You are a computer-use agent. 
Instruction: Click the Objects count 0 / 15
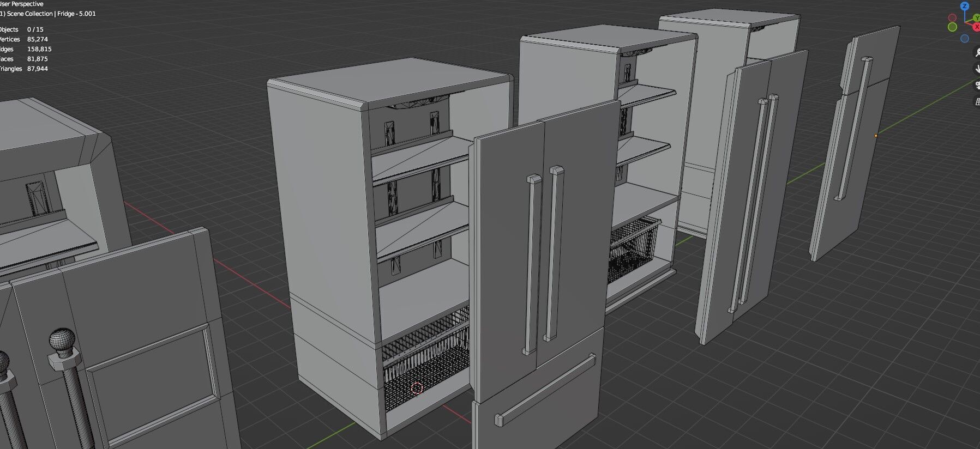click(35, 29)
